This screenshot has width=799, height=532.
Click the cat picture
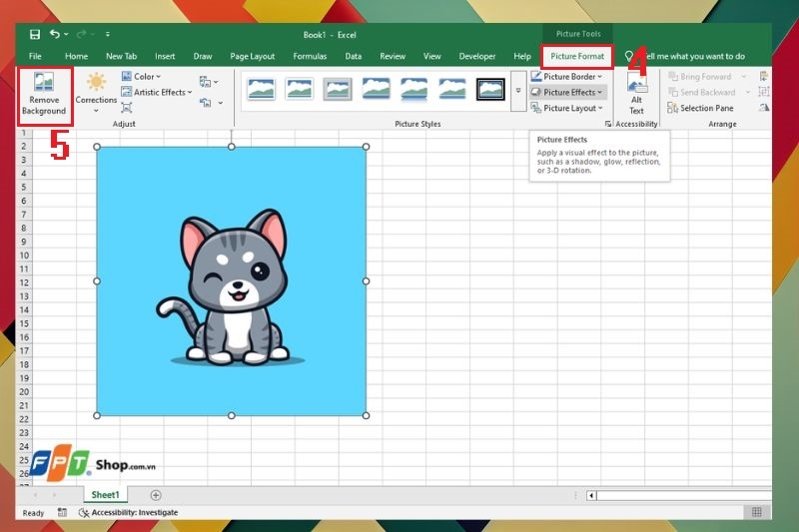(x=232, y=281)
